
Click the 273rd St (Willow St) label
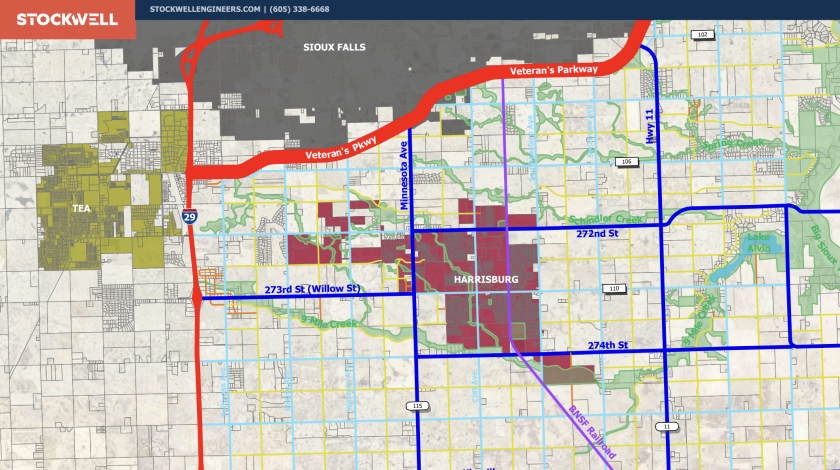coord(312,289)
